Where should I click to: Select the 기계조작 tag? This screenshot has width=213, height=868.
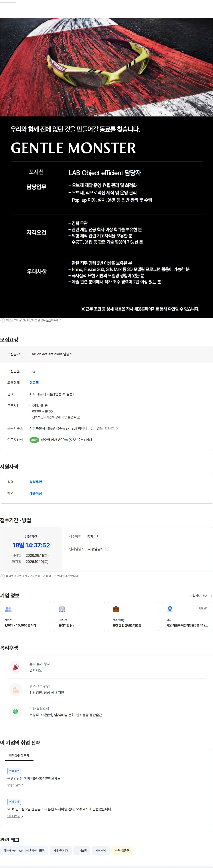(82, 851)
